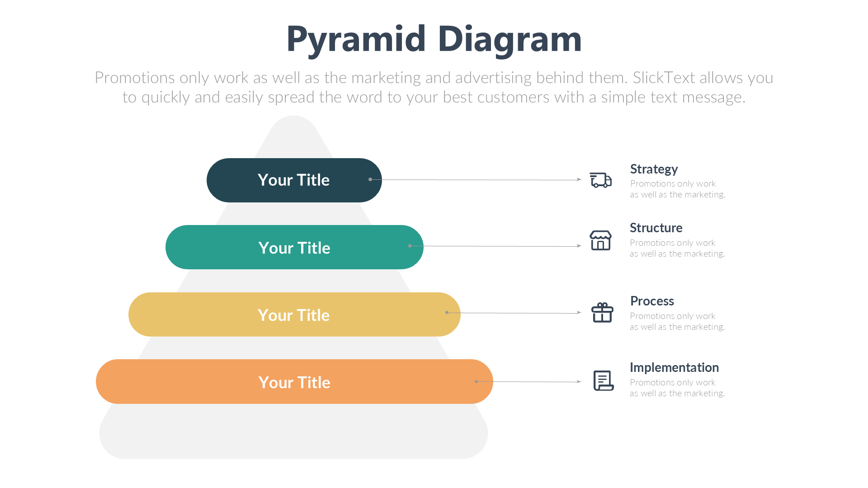Click the connector dot on the navy pill

[370, 179]
